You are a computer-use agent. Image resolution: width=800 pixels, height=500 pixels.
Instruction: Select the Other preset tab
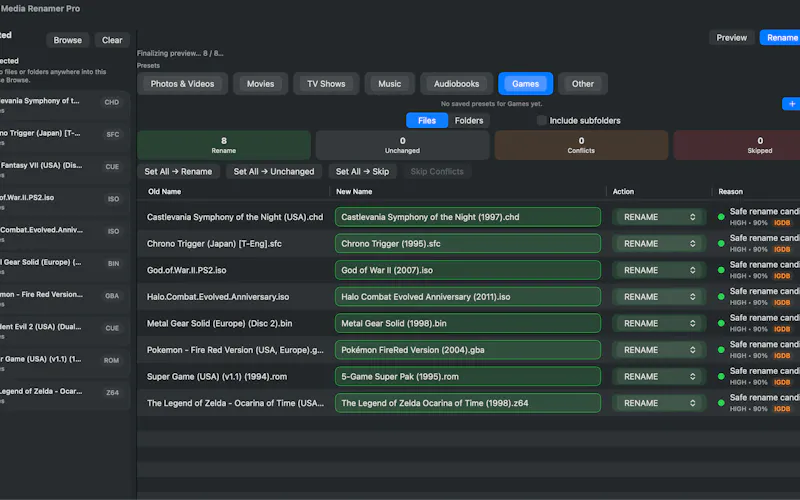point(583,84)
